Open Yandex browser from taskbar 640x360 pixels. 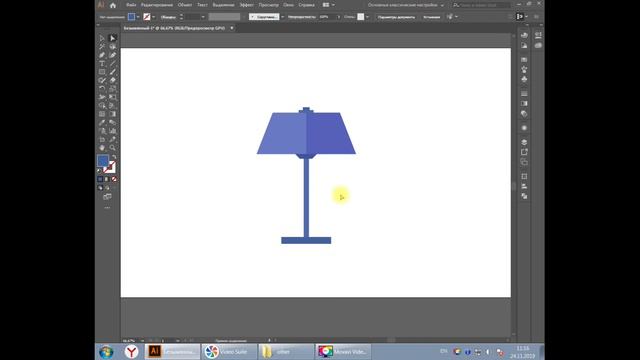pyautogui.click(x=131, y=351)
